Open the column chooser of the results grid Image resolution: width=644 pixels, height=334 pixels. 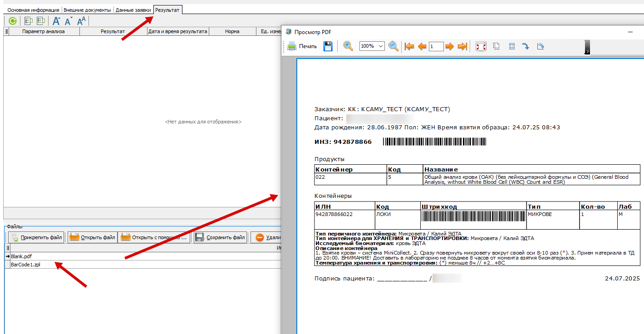pos(6,32)
